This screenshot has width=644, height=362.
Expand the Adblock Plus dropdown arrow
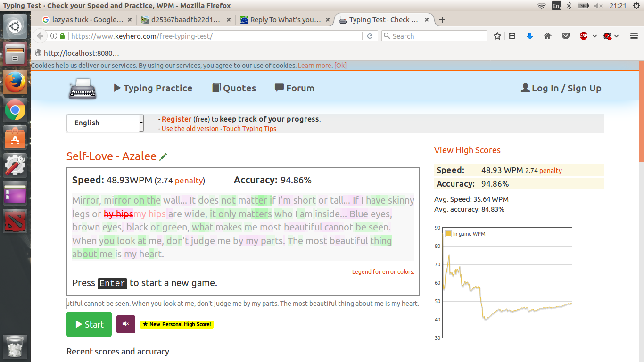pyautogui.click(x=594, y=36)
